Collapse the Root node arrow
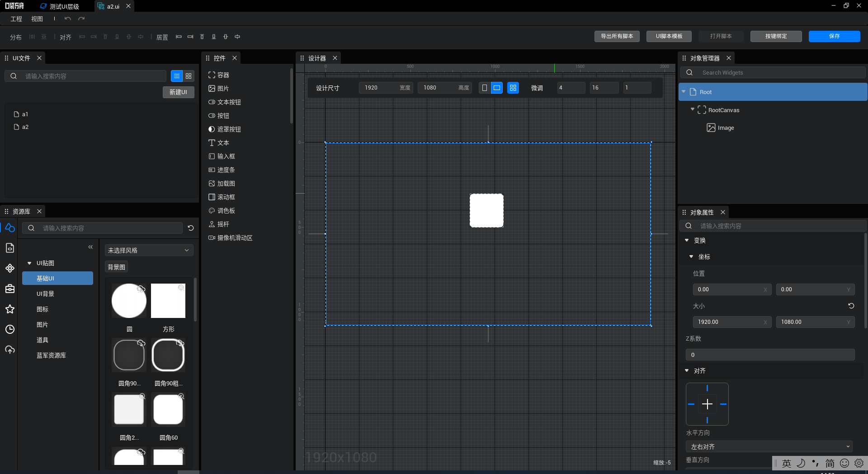 click(x=684, y=91)
